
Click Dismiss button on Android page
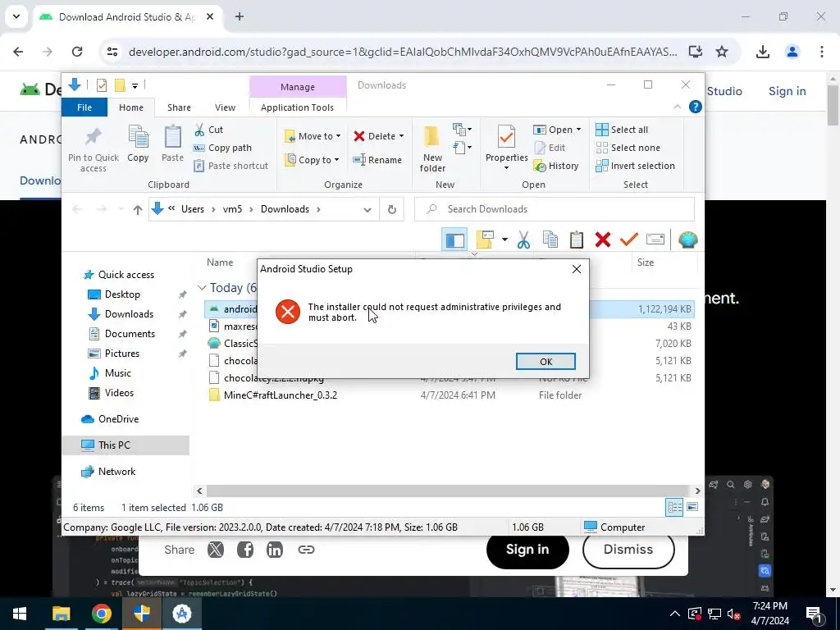click(628, 550)
